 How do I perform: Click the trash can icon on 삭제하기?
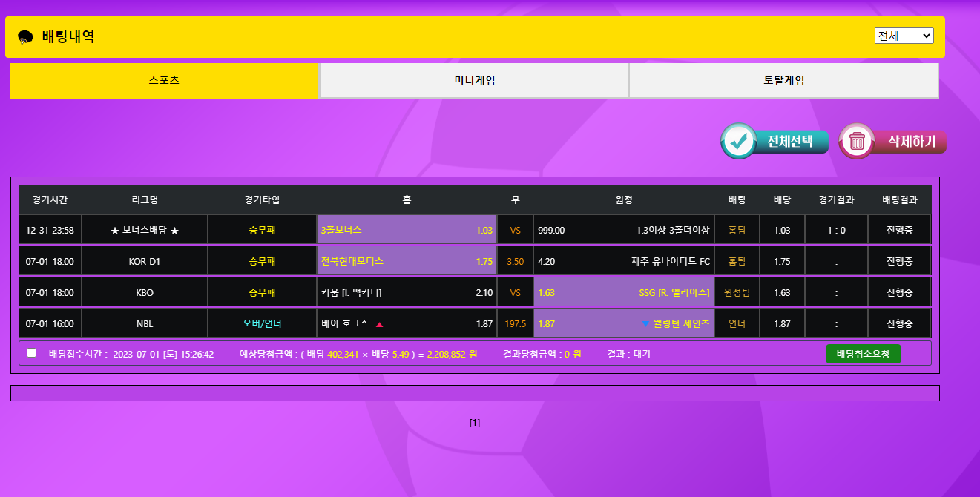[857, 141]
